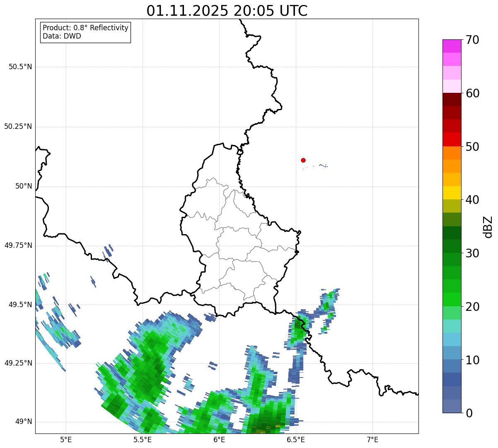Click the red radar site marker dot
The image size is (498, 448).
coord(303,160)
